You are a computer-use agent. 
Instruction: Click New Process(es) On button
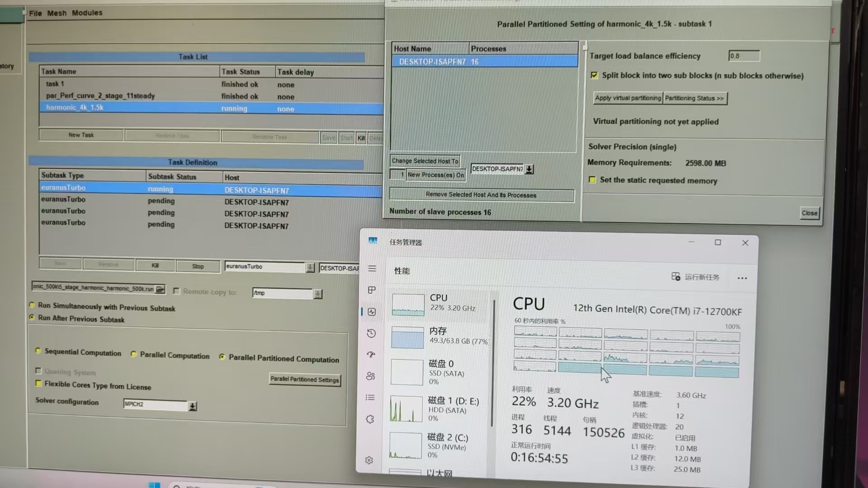point(436,175)
